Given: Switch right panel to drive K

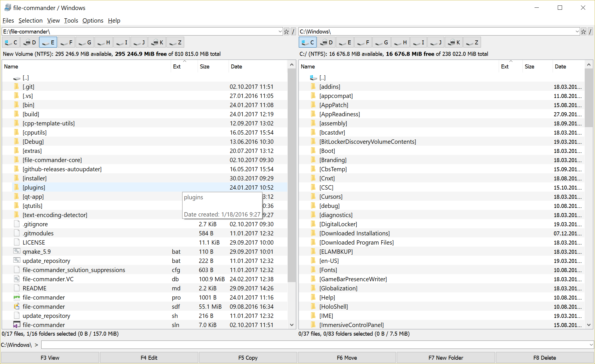Looking at the screenshot, I should coord(454,42).
